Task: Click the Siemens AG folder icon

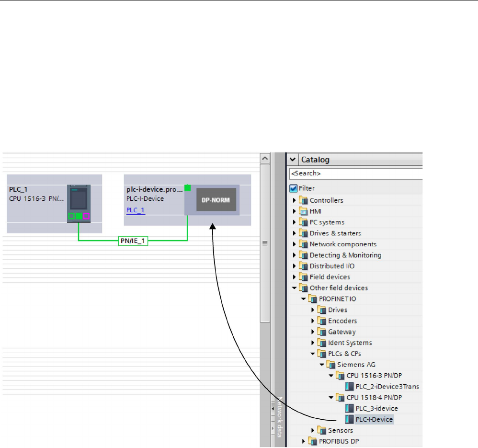Action: coord(331,365)
